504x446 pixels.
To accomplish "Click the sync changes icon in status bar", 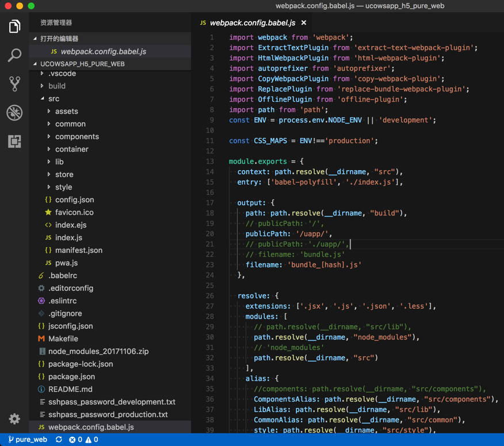I will (59, 440).
